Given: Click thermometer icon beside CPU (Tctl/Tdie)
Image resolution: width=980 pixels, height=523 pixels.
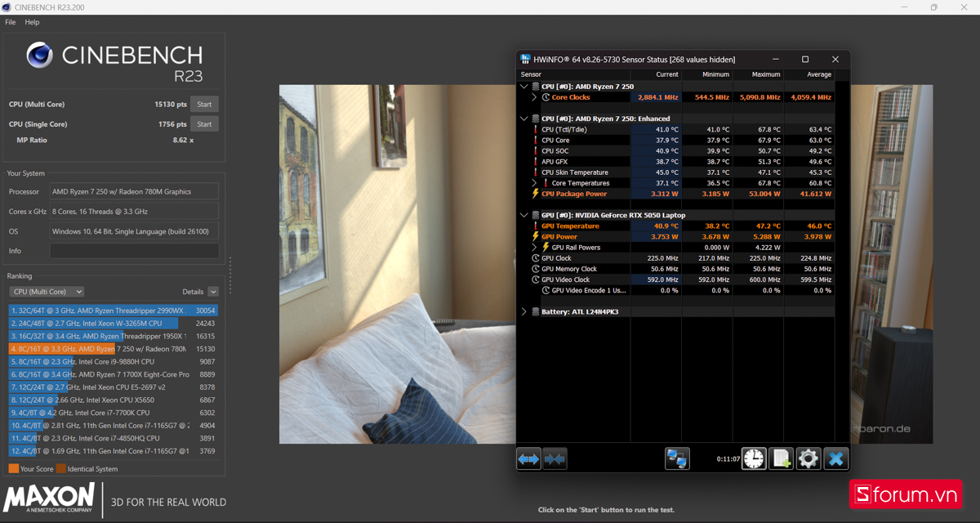Looking at the screenshot, I should [x=536, y=129].
